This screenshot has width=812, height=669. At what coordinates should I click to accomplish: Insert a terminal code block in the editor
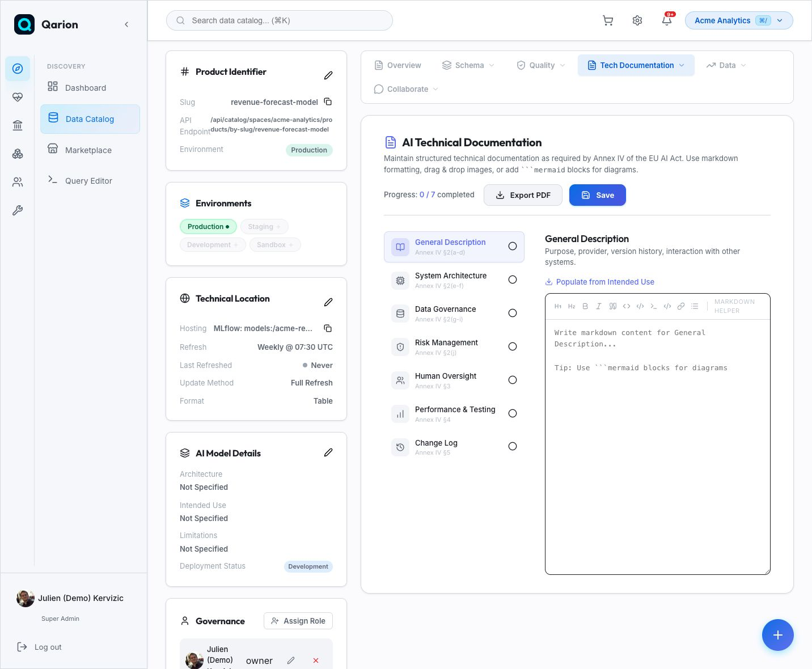click(654, 306)
